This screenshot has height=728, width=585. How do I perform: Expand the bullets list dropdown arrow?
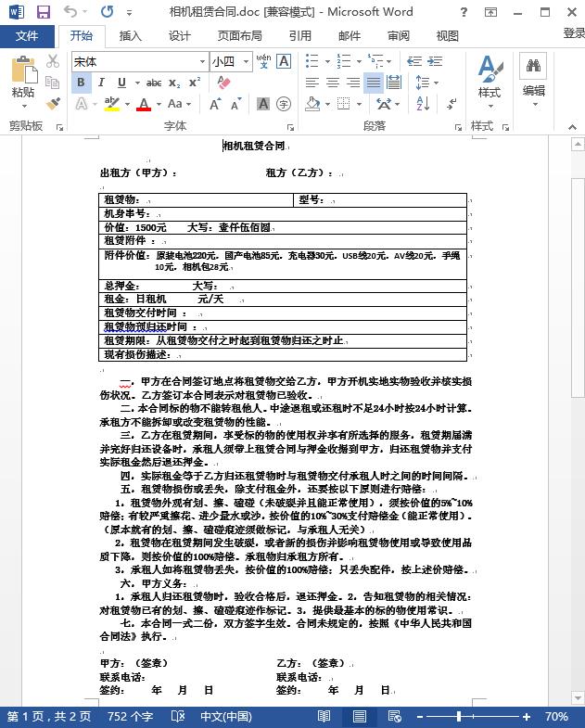tap(327, 61)
